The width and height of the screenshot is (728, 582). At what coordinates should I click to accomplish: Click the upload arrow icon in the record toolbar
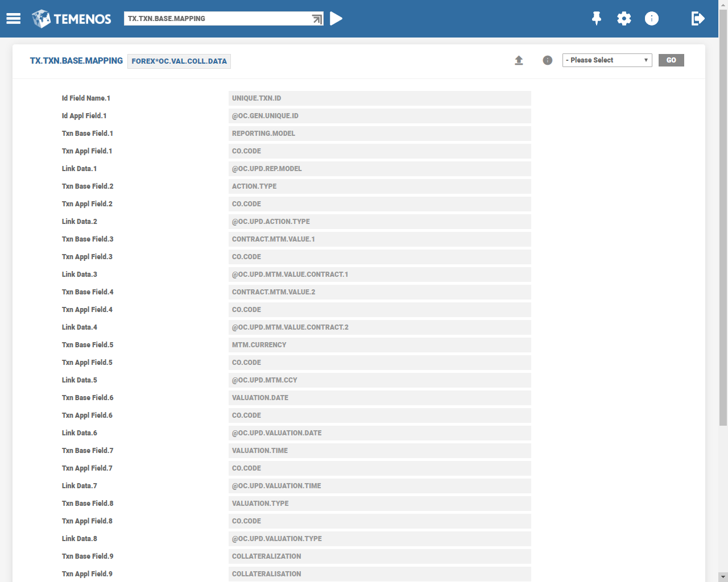[519, 60]
